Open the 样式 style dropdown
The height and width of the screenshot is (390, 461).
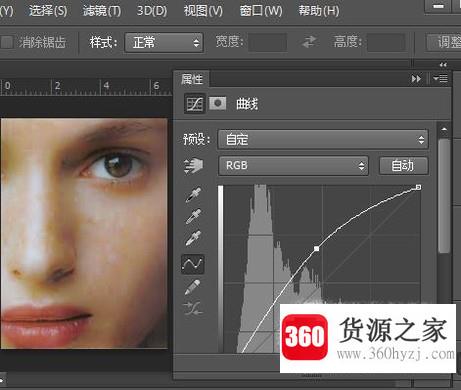(x=164, y=42)
